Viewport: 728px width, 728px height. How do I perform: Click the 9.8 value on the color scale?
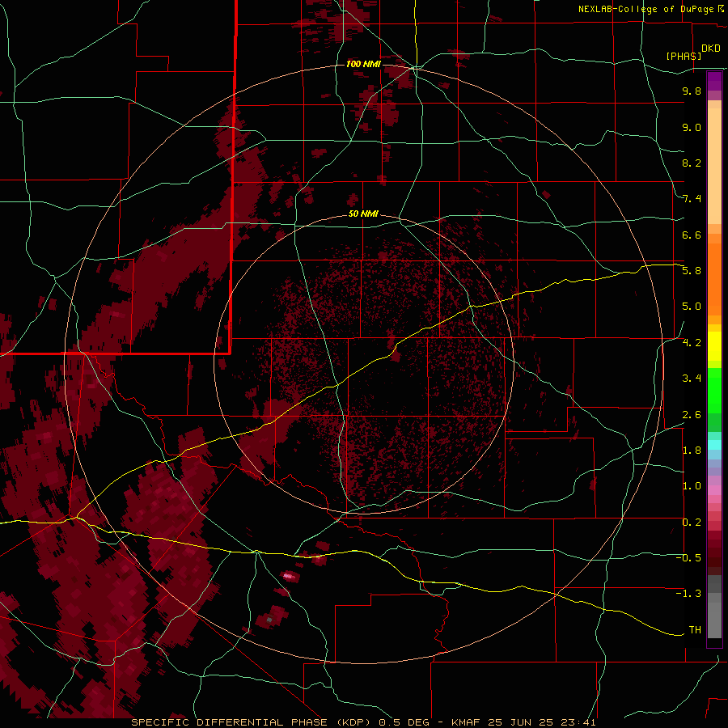point(692,91)
